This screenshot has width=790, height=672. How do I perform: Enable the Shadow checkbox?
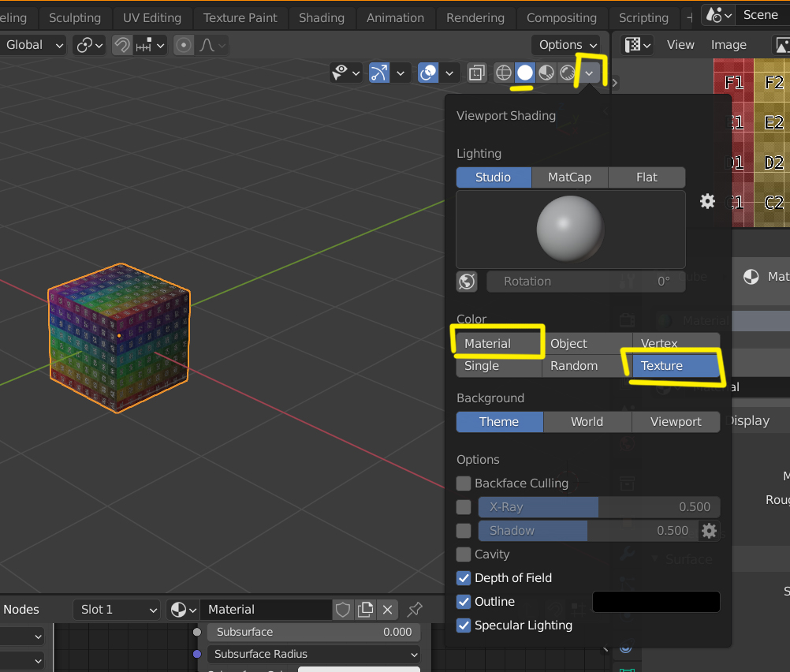coord(464,530)
